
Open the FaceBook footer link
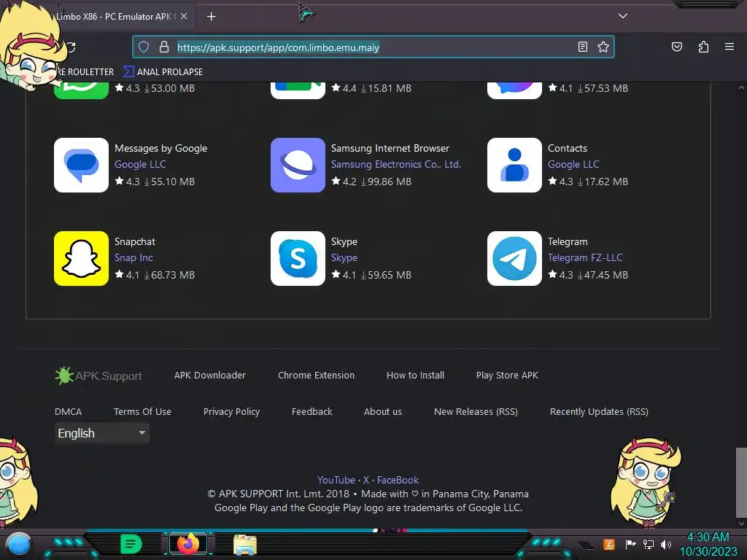coord(398,480)
